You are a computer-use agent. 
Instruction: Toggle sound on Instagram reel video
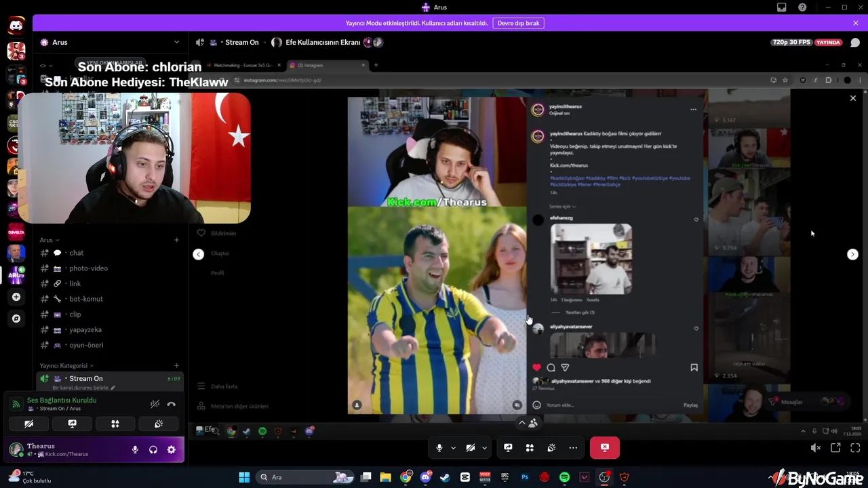click(517, 405)
